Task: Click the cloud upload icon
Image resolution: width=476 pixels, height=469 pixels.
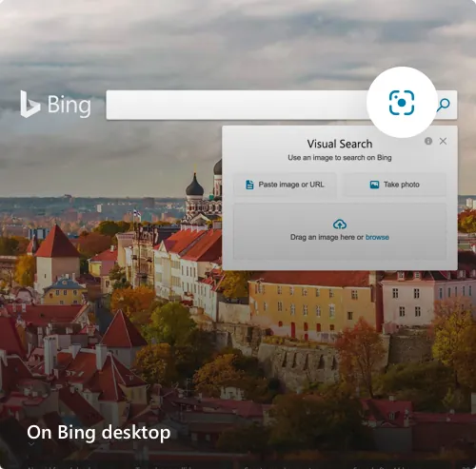Action: point(340,225)
